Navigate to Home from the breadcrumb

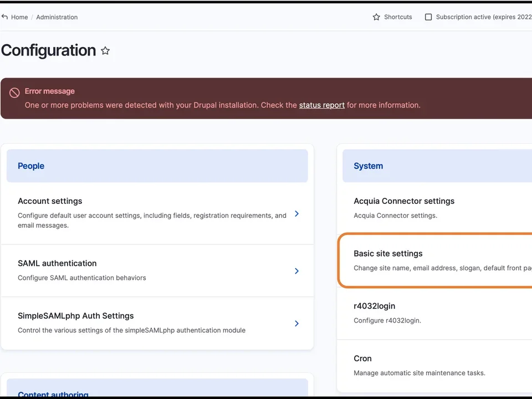coord(20,17)
